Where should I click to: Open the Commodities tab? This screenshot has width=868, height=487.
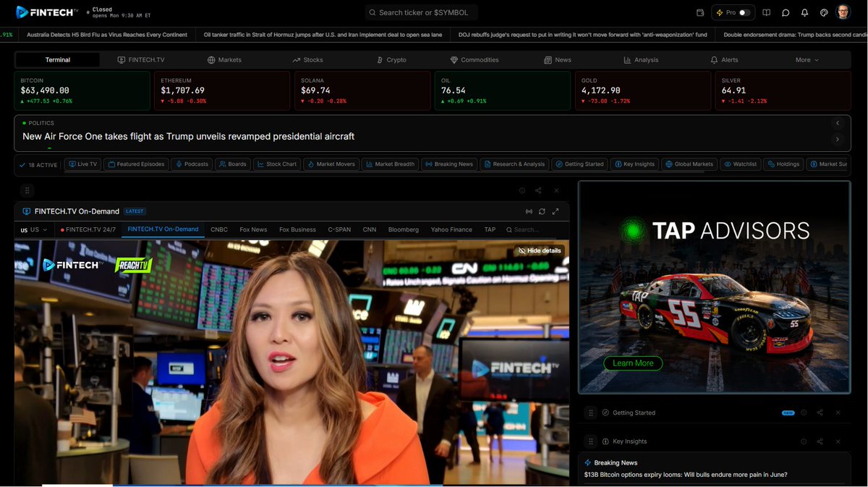[x=475, y=60]
